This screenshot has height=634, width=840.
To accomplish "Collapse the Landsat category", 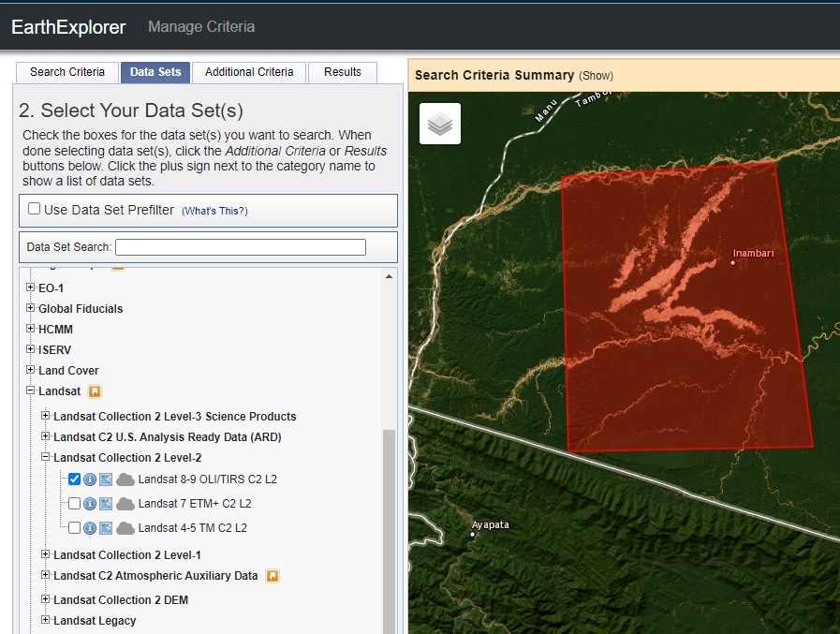I will click(x=31, y=391).
